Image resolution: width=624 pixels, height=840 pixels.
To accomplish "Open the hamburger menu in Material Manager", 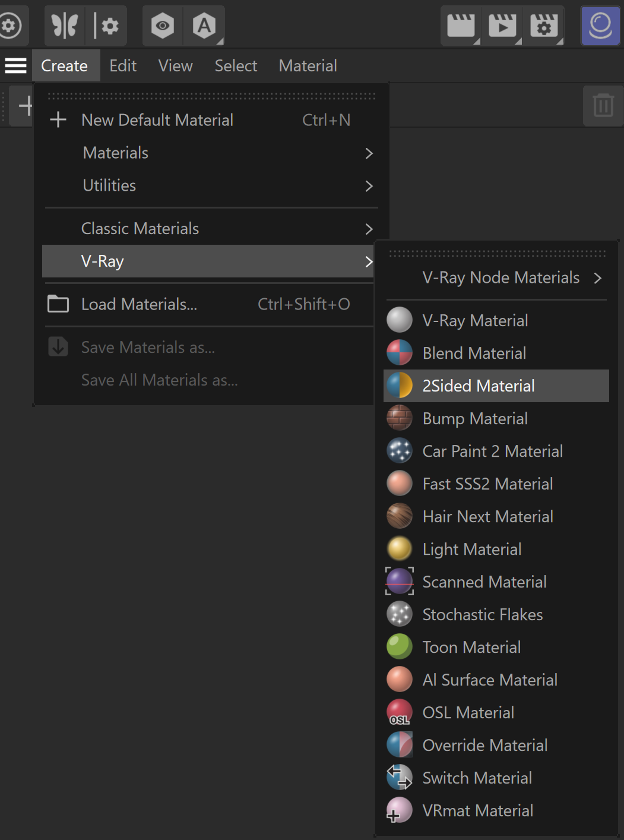I will 16,65.
